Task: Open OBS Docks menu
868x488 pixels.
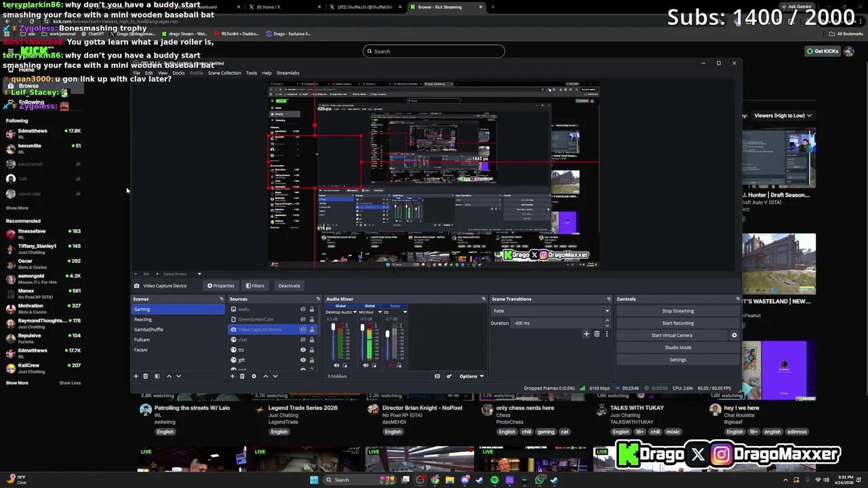Action: pos(178,73)
